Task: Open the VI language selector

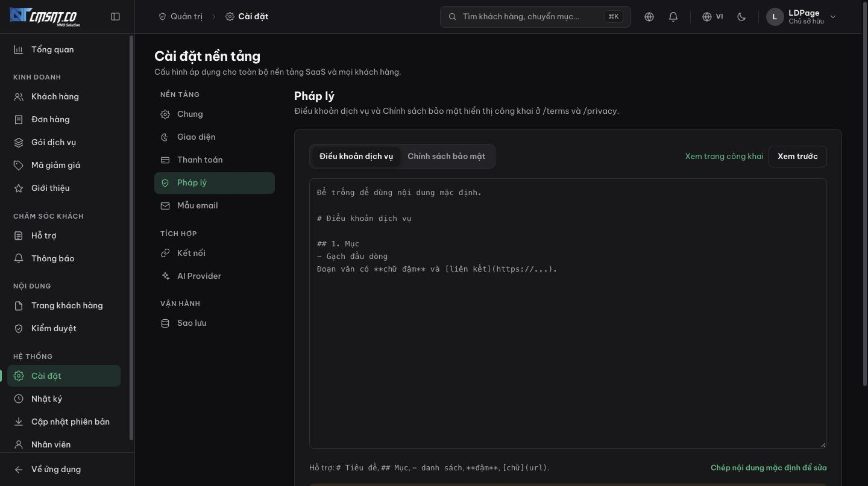Action: coord(712,17)
